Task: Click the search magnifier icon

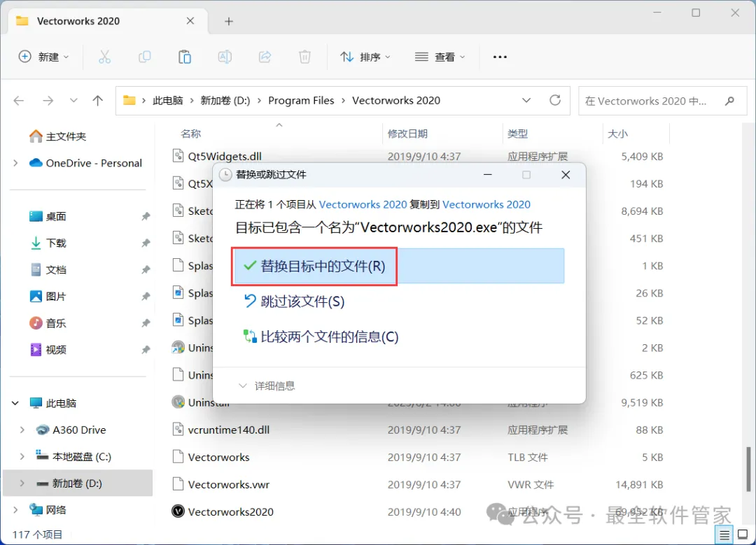Action: (x=730, y=101)
